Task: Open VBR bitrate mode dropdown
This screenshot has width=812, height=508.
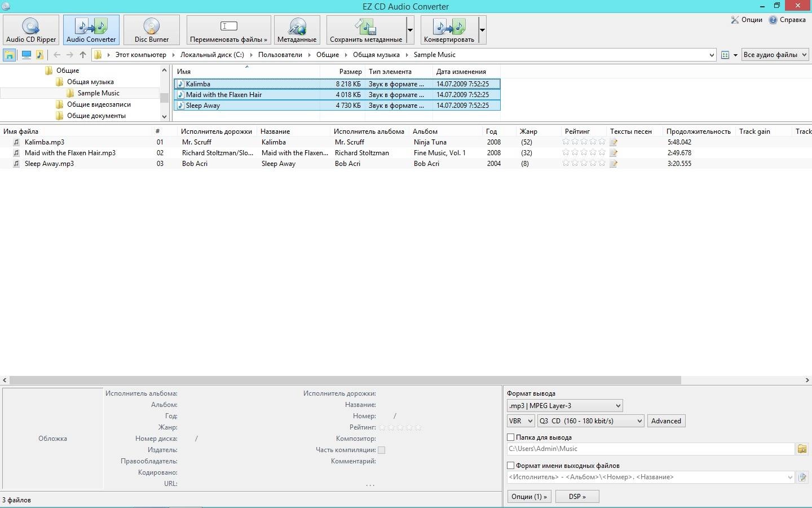Action: tap(520, 421)
